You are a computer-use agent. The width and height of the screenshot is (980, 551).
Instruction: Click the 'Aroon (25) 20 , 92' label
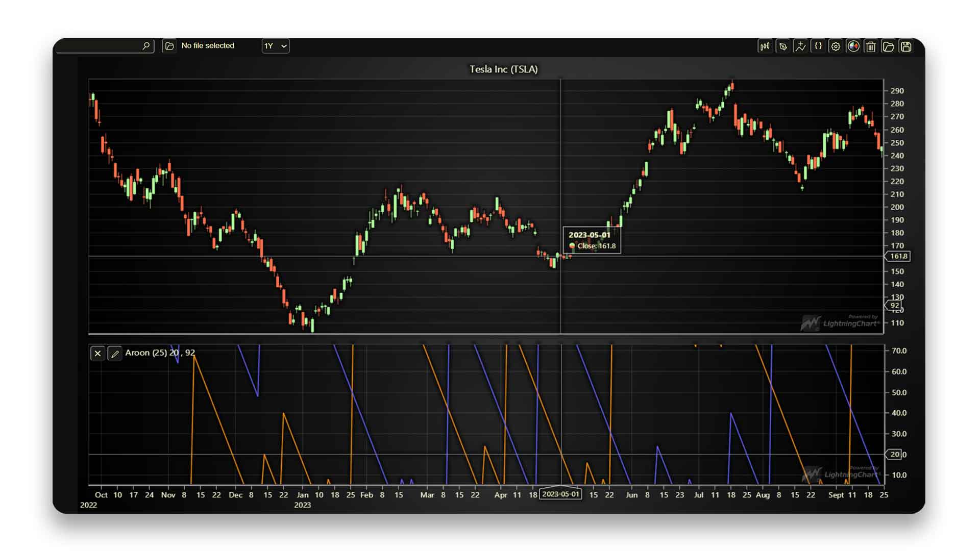[x=160, y=353]
